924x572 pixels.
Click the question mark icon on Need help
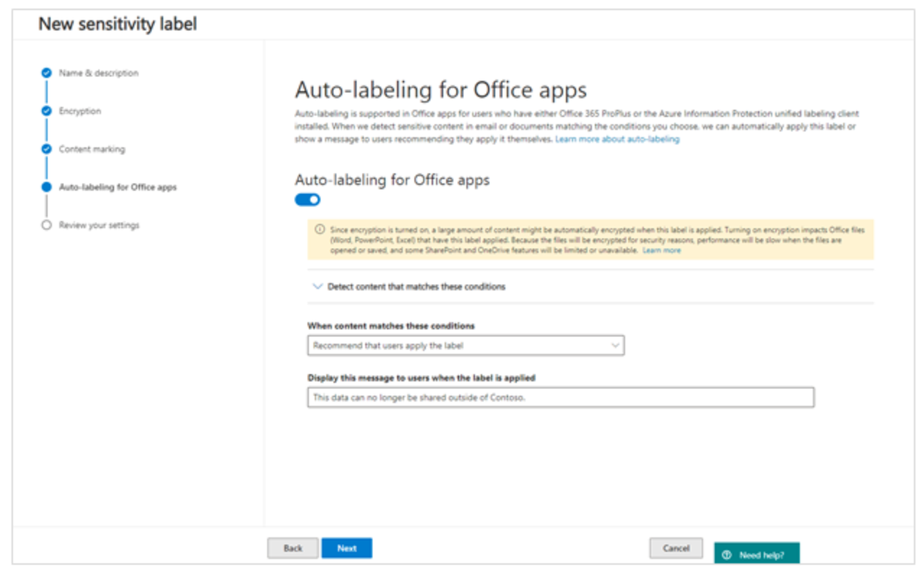pos(727,555)
